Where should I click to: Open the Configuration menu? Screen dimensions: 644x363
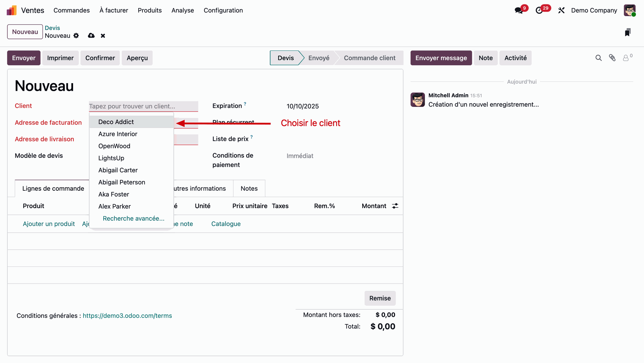[x=223, y=10]
